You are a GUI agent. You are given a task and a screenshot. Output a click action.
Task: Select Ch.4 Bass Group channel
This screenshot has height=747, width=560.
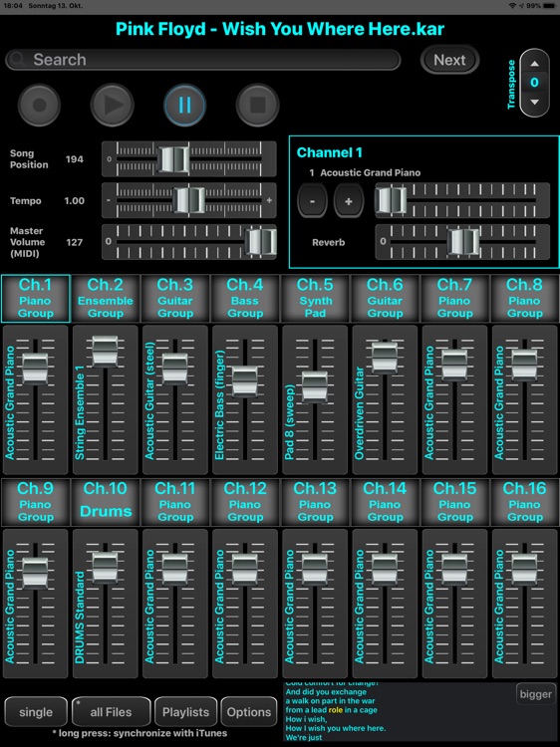click(x=245, y=299)
